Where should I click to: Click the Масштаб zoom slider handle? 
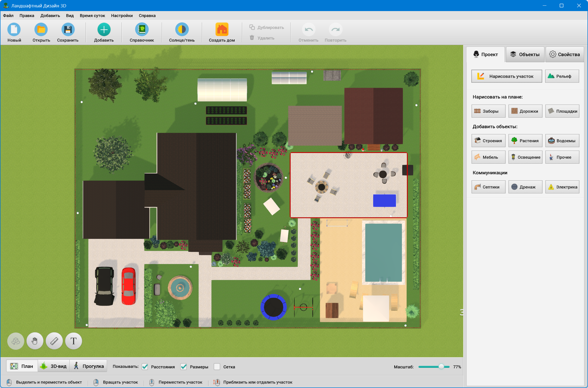[x=441, y=367]
